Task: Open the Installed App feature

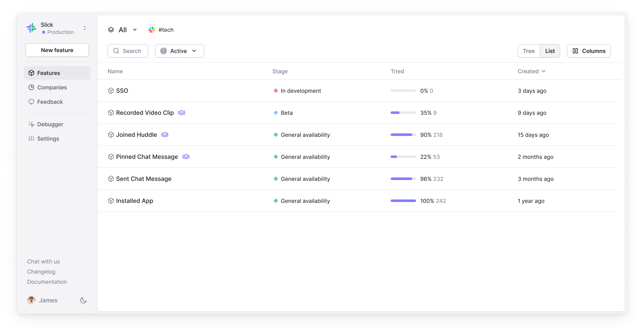Action: tap(135, 201)
